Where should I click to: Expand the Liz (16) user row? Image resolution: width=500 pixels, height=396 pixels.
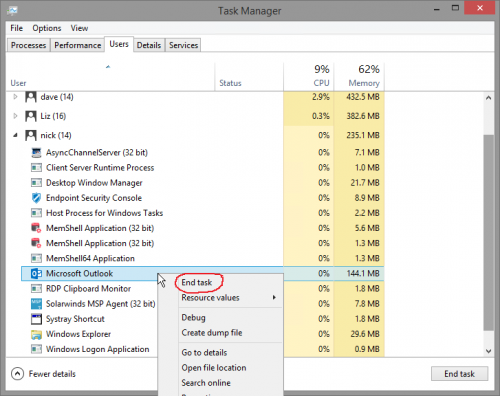click(x=15, y=116)
